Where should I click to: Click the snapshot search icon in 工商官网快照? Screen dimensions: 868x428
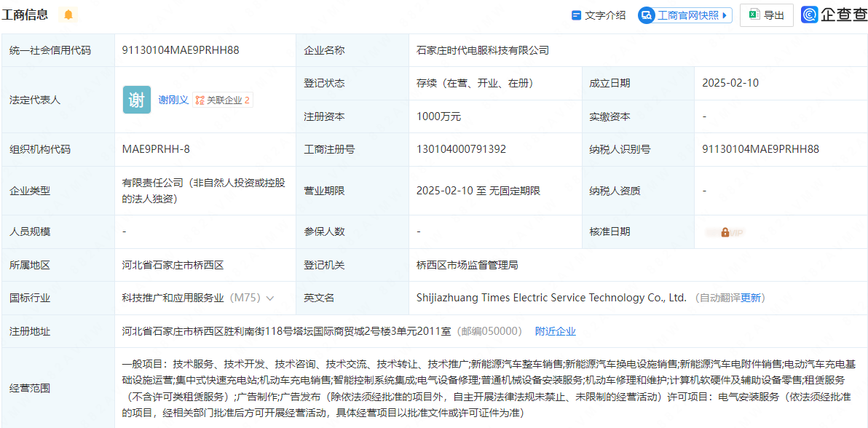coord(647,15)
